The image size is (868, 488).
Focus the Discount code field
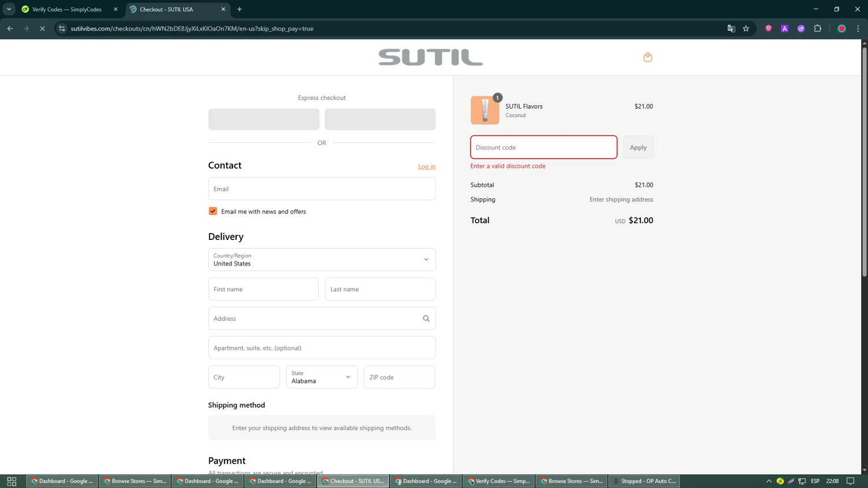point(543,147)
